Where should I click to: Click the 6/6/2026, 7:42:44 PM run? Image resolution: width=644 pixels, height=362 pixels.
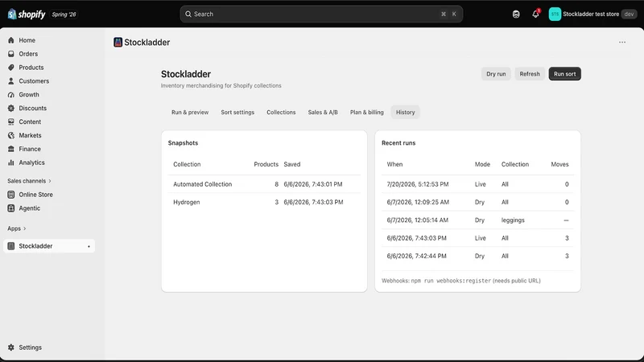[477, 256]
